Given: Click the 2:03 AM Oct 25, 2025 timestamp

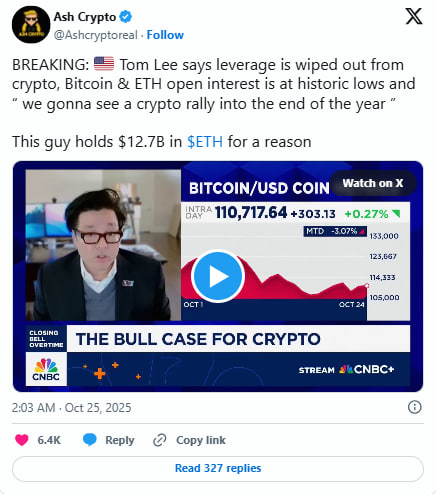Looking at the screenshot, I should (72, 408).
